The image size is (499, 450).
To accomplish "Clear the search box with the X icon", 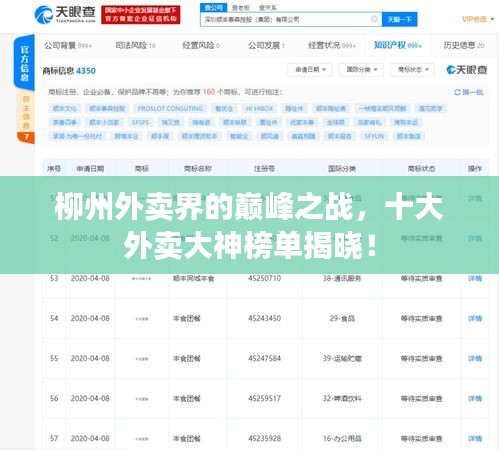I will pos(374,19).
